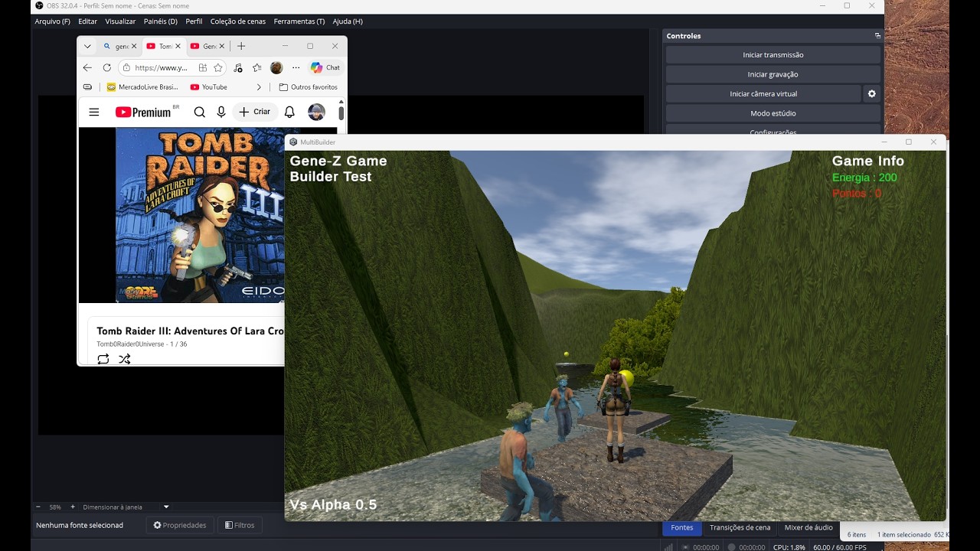The image size is (980, 551).
Task: Toggle playlist shuffle icon
Action: [125, 358]
